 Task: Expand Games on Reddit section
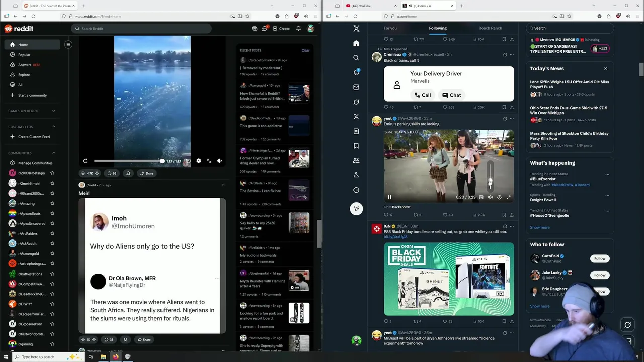(54, 111)
